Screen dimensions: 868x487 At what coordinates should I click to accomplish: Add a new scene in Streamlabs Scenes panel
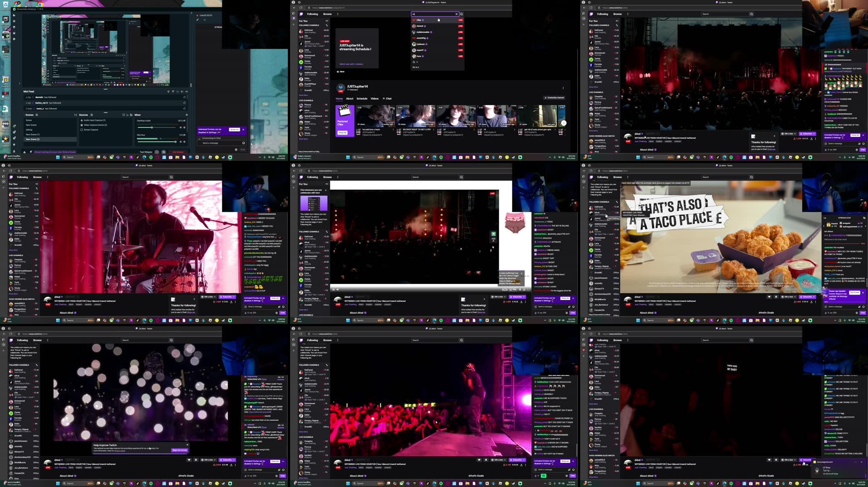(x=37, y=115)
